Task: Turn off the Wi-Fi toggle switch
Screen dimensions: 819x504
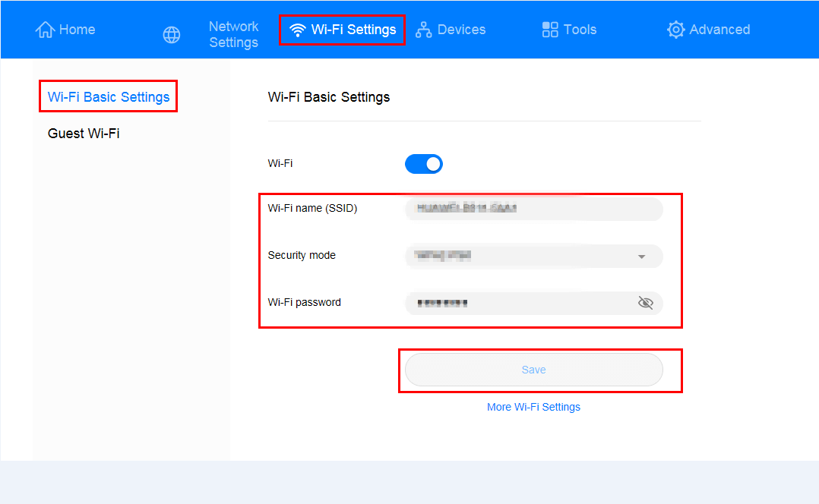Action: pos(424,164)
